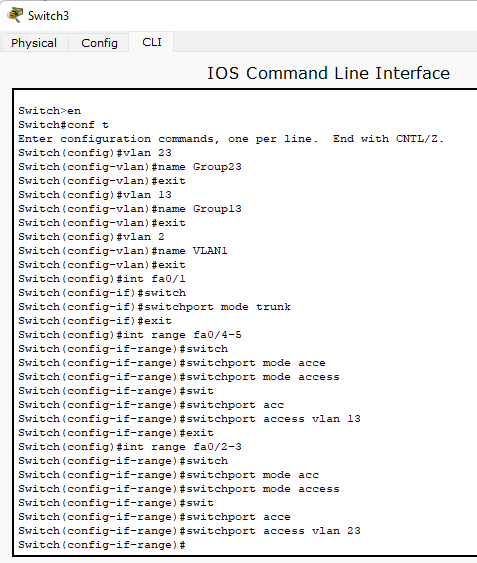Select the CLI tab
This screenshot has width=477, height=563.
pos(152,42)
